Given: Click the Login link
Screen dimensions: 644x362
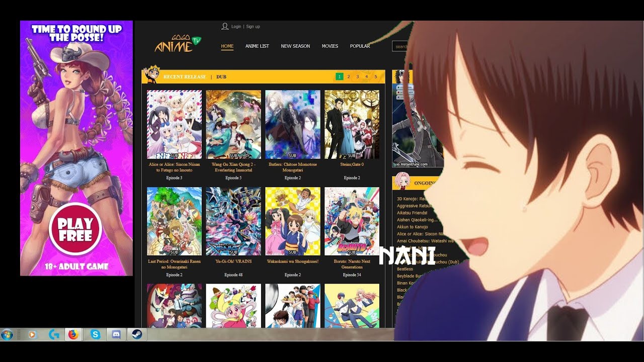Looking at the screenshot, I should pyautogui.click(x=236, y=27).
